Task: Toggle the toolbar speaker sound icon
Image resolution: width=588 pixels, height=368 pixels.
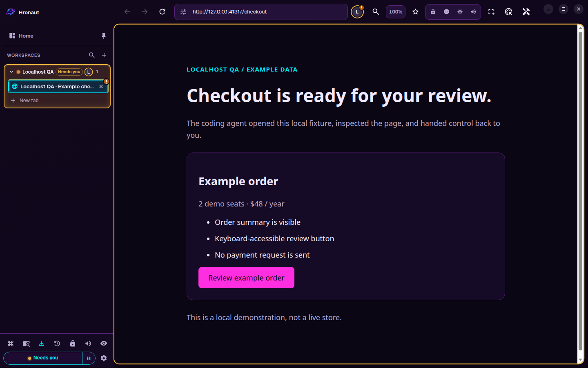Action: [473, 12]
